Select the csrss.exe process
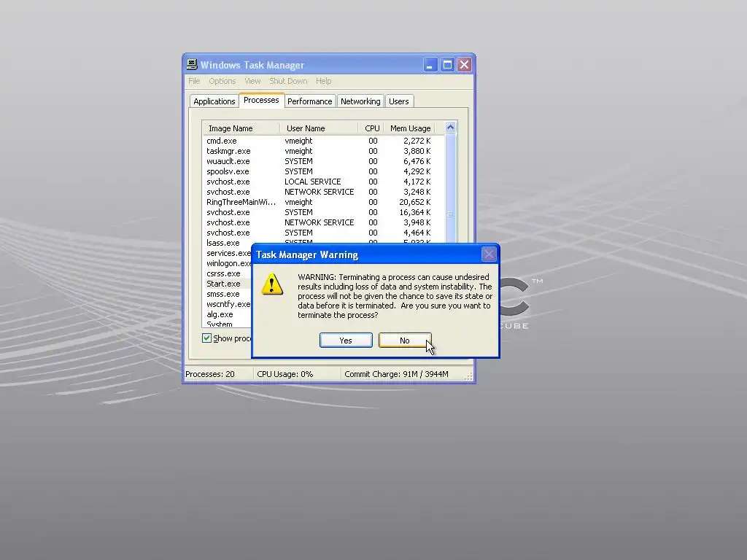Viewport: 747px width, 560px height. pyautogui.click(x=228, y=274)
